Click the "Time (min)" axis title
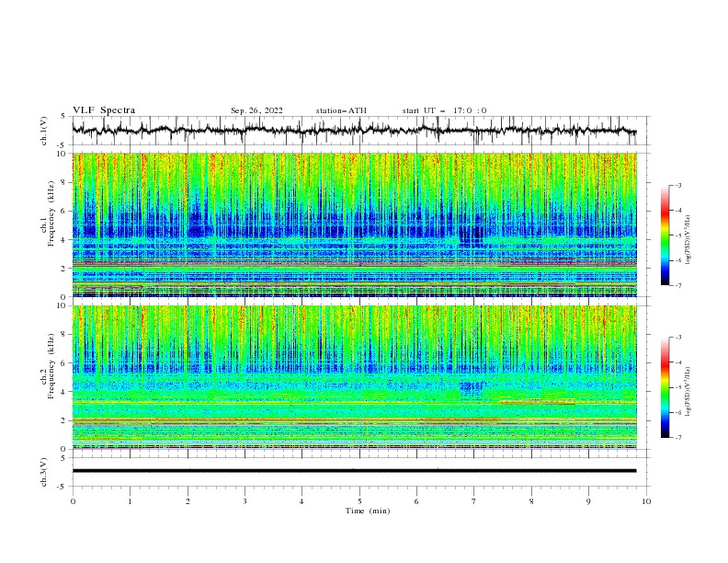 pyautogui.click(x=368, y=511)
